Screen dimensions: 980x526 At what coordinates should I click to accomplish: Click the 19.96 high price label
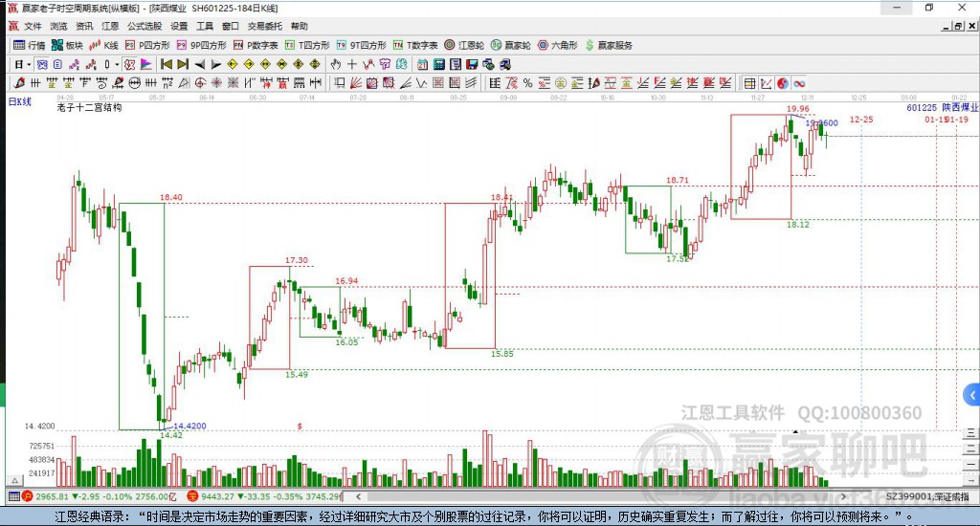click(x=797, y=109)
